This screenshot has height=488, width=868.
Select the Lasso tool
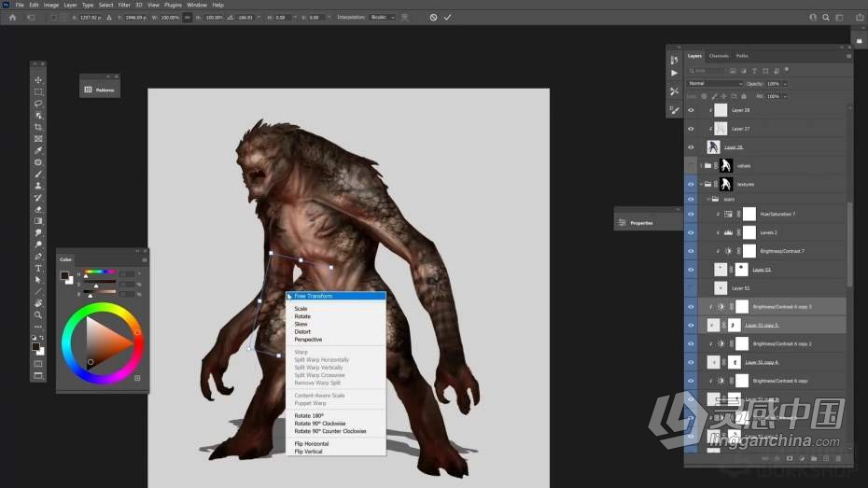(x=38, y=104)
